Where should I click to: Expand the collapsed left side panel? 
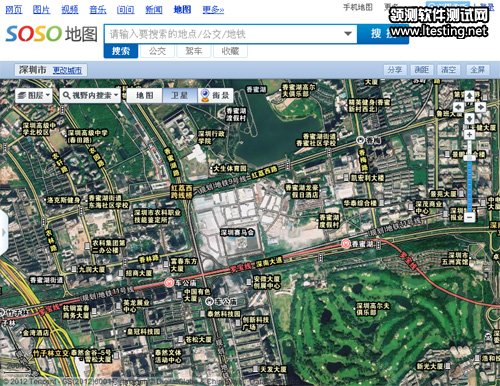(x=3, y=232)
